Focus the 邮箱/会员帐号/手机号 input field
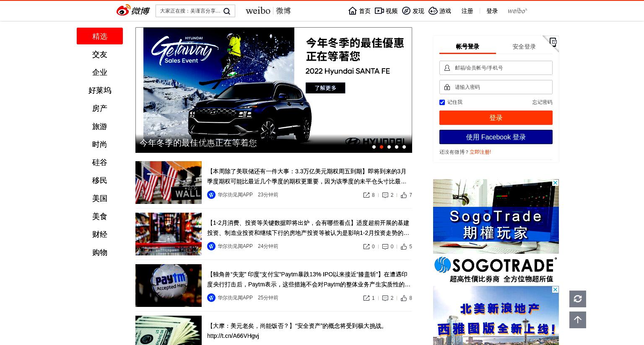 coord(496,68)
